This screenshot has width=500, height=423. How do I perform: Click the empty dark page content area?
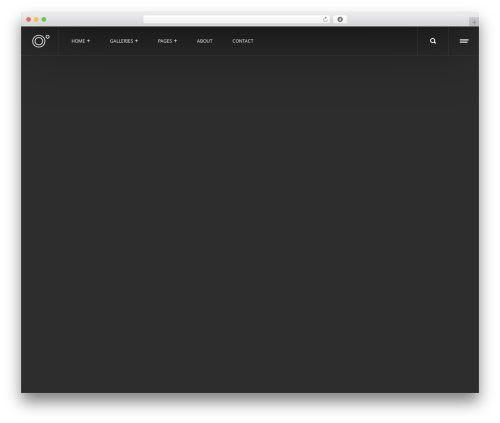point(250,224)
